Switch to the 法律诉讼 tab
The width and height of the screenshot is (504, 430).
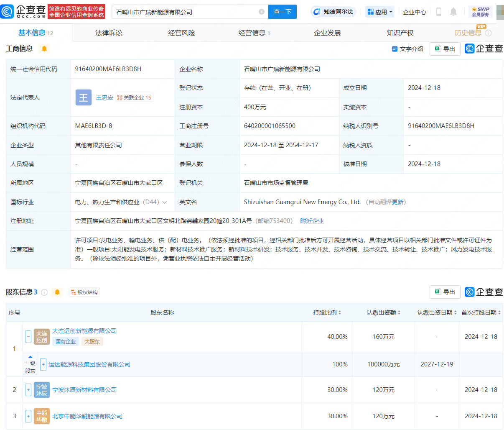click(109, 33)
